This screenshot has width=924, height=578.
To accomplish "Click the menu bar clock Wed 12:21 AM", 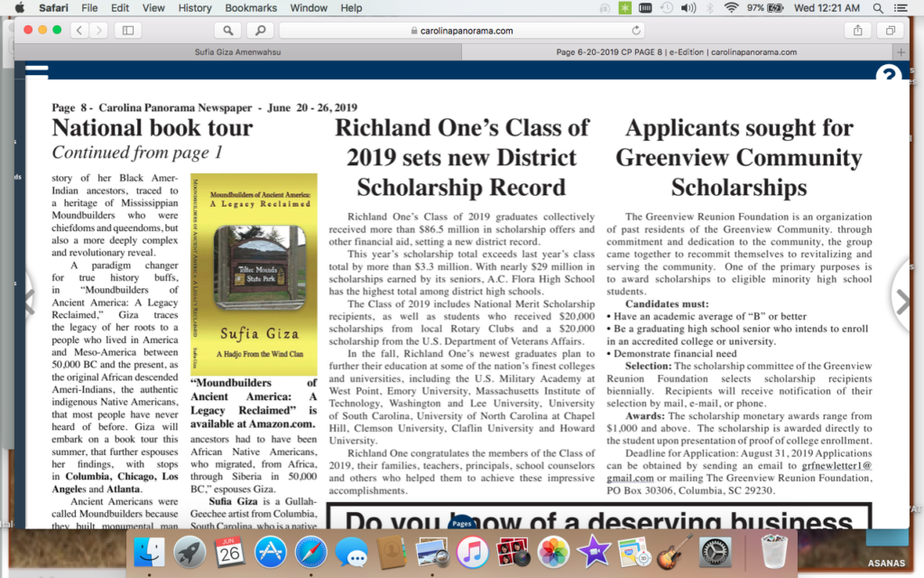I will click(x=827, y=8).
